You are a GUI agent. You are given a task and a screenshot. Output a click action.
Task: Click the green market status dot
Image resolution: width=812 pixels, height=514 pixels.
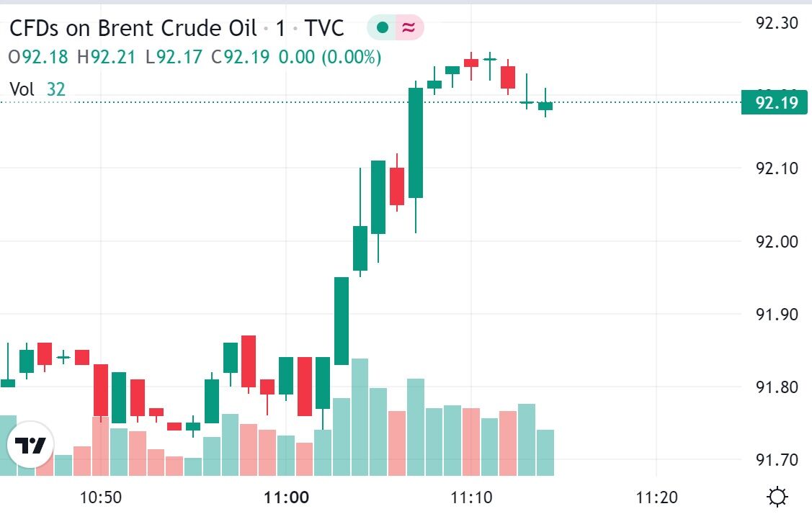coord(383,28)
